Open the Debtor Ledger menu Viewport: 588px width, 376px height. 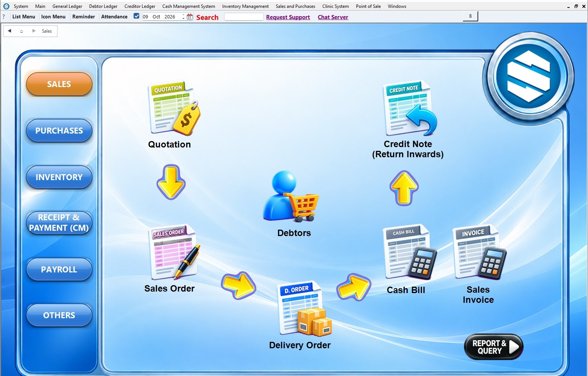[103, 6]
